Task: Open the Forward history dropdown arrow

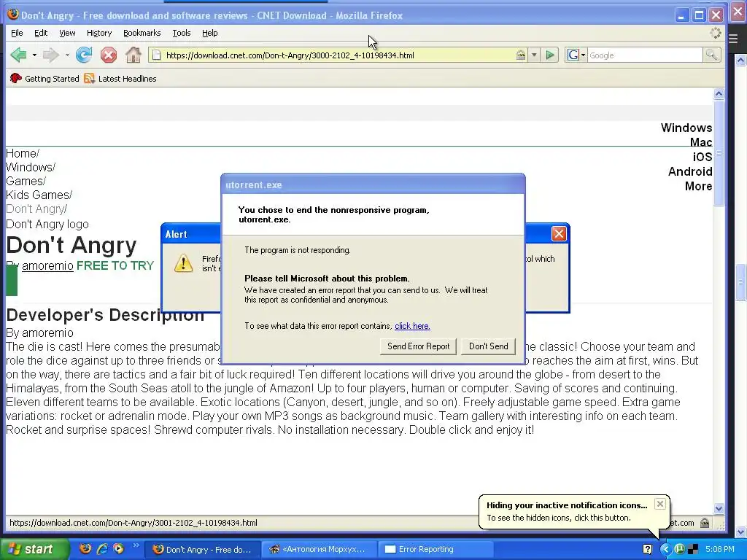Action: (x=67, y=55)
